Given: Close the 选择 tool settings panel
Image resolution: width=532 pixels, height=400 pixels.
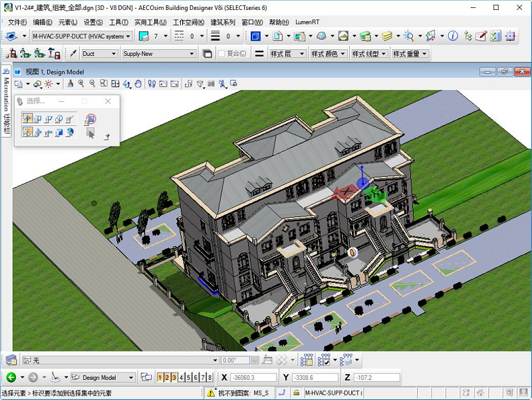Looking at the screenshot, I should pyautogui.click(x=108, y=101).
